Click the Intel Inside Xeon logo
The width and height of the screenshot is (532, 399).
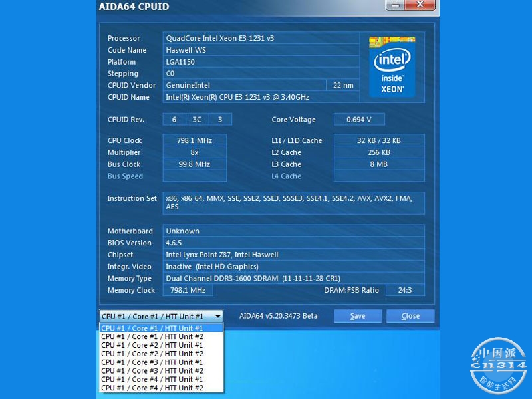(392, 66)
